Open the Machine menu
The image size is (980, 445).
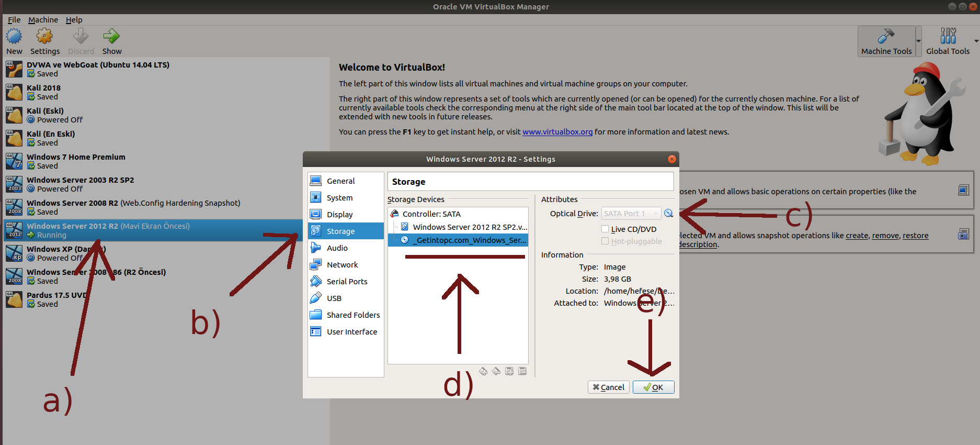coord(43,20)
